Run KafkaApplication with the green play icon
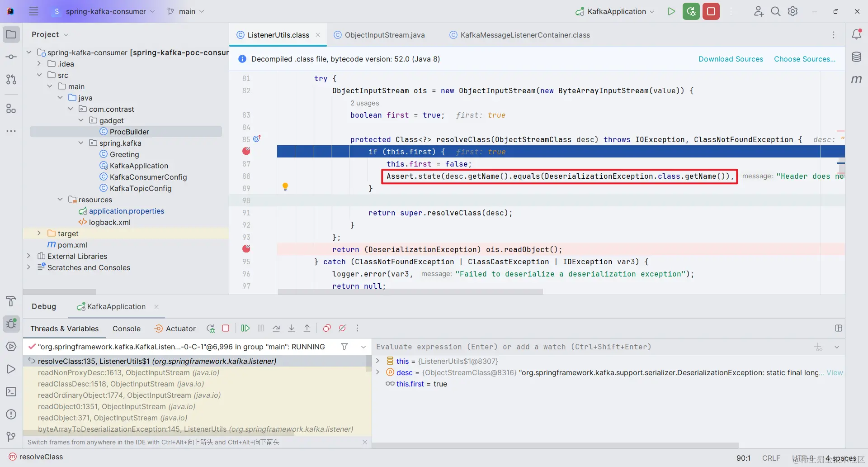 pos(671,11)
